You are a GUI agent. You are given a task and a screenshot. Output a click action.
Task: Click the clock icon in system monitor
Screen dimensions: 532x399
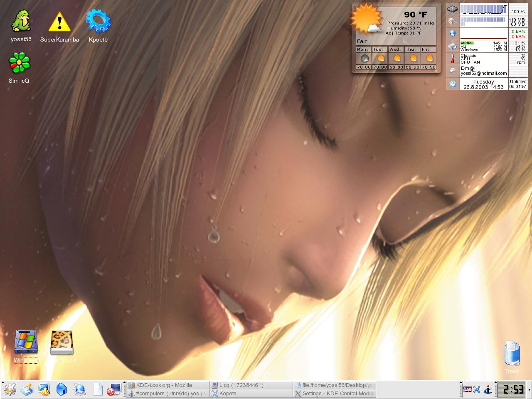pos(453,84)
